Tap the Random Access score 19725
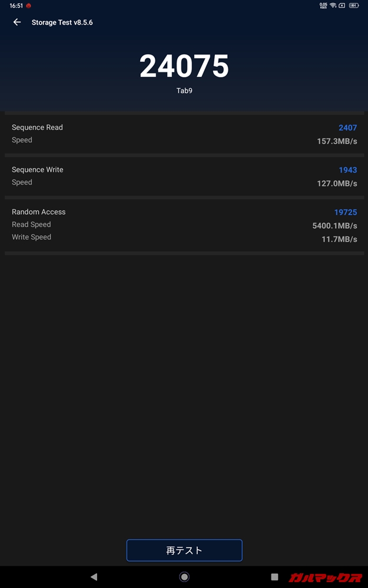 click(x=346, y=212)
